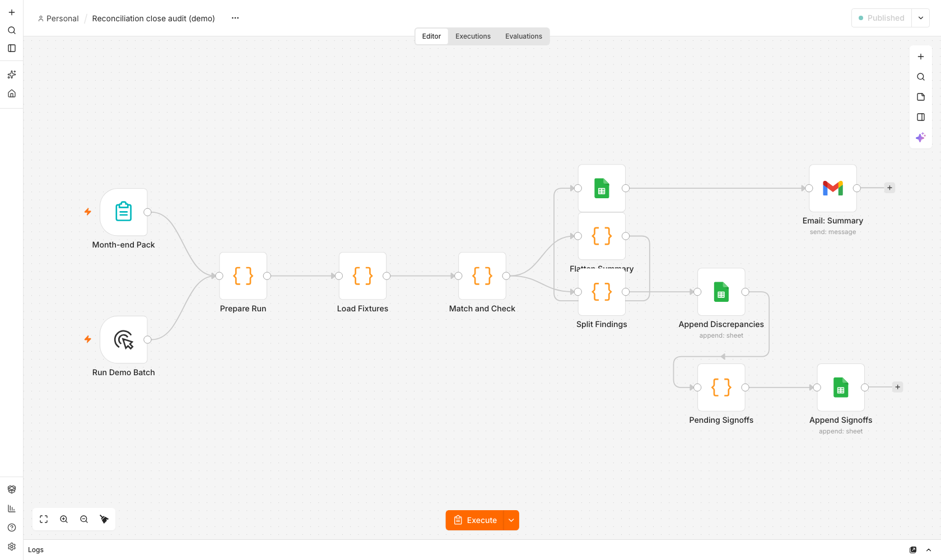Open the help question mark icon

(x=12, y=528)
